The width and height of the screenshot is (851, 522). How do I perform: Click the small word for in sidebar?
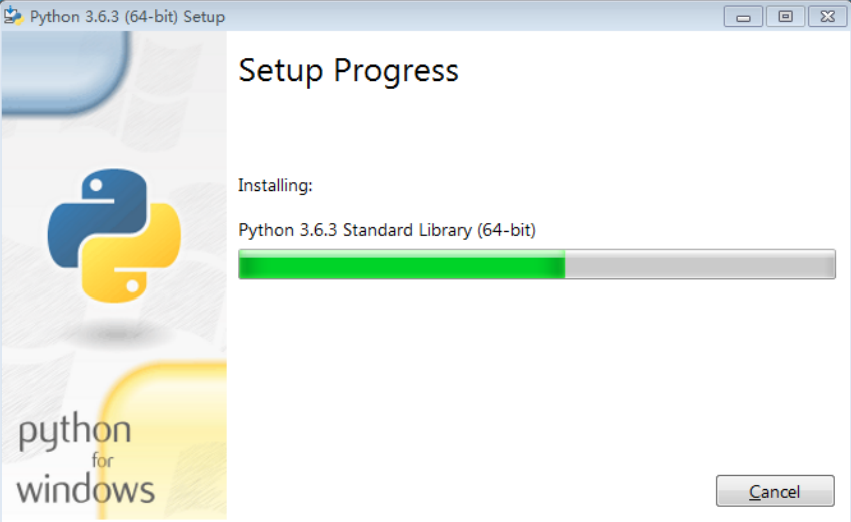click(x=102, y=461)
